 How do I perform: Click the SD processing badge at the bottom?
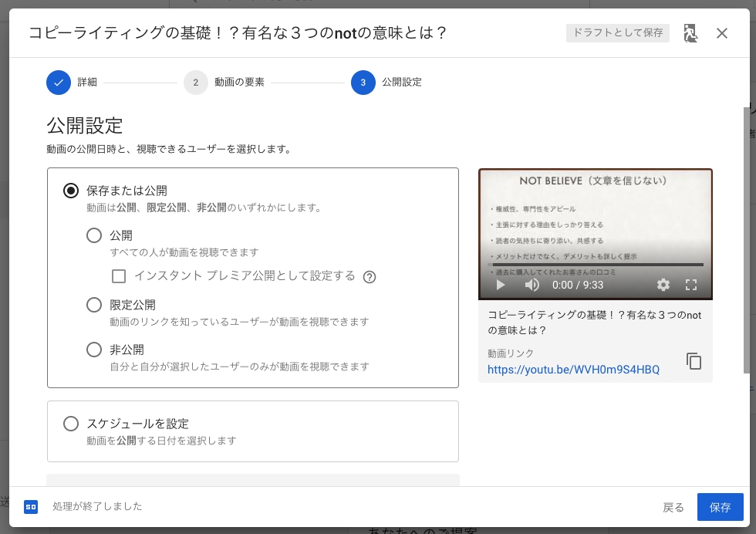click(31, 507)
